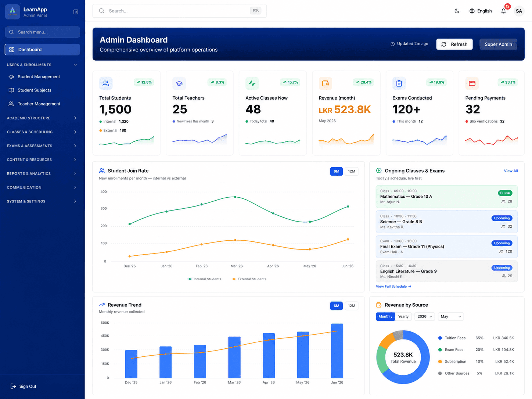Screen dimensions: 532x399
Task: Open SA user avatar menu
Action: 519,11
